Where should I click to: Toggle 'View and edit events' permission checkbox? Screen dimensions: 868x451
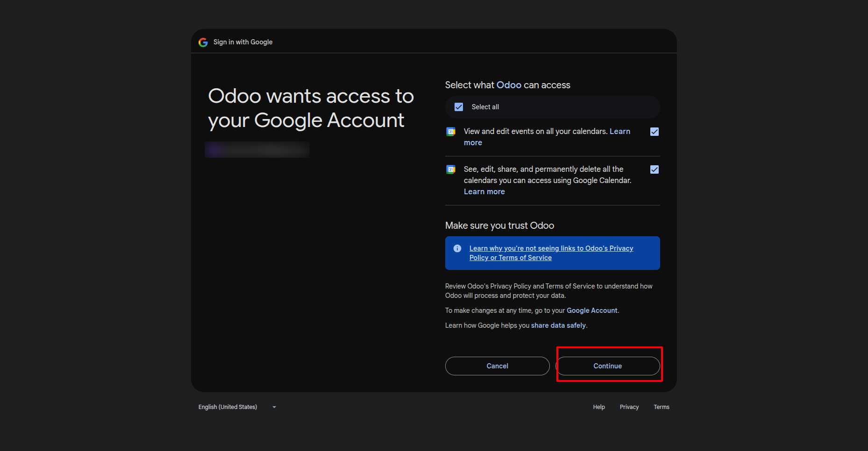[x=655, y=132]
